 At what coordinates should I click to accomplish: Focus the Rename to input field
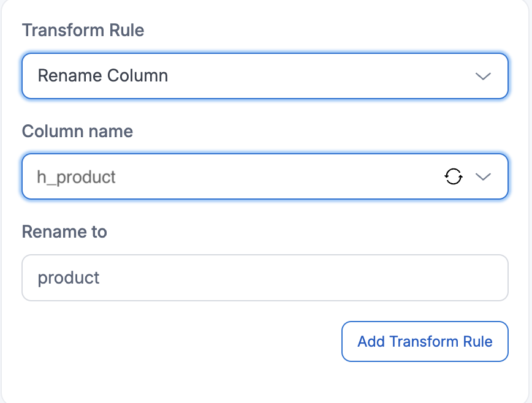(265, 278)
